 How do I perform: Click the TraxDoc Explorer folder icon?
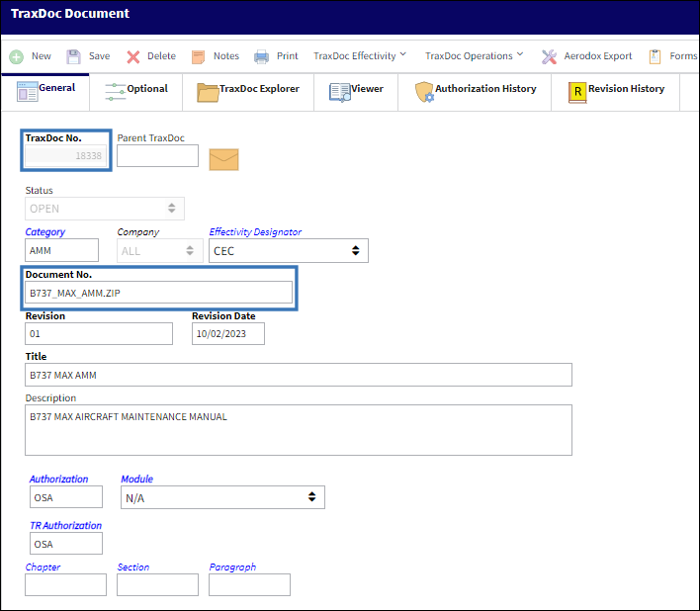tap(208, 92)
